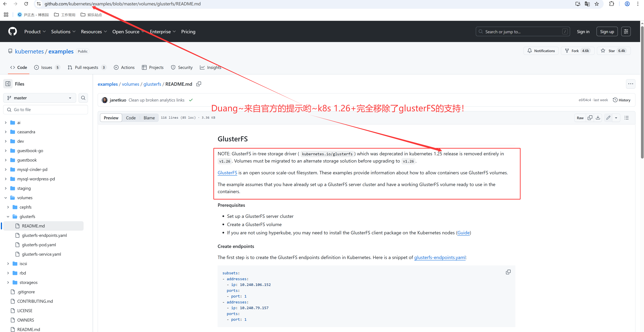Switch to Blame view toggle
644x332 pixels.
(149, 118)
